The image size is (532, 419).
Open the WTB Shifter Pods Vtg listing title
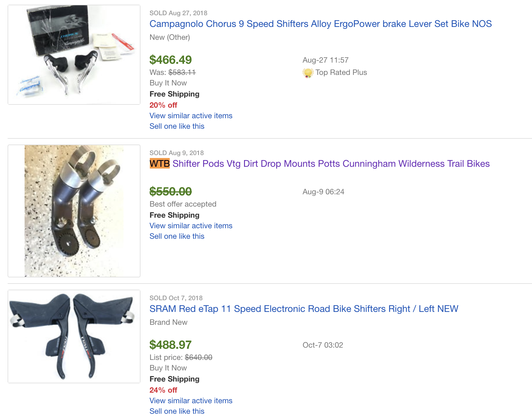331,164
